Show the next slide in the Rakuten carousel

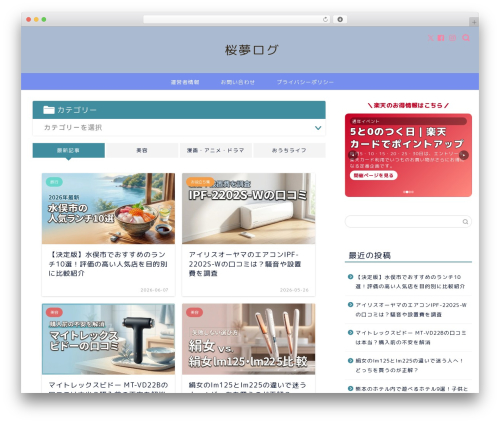coord(464,155)
